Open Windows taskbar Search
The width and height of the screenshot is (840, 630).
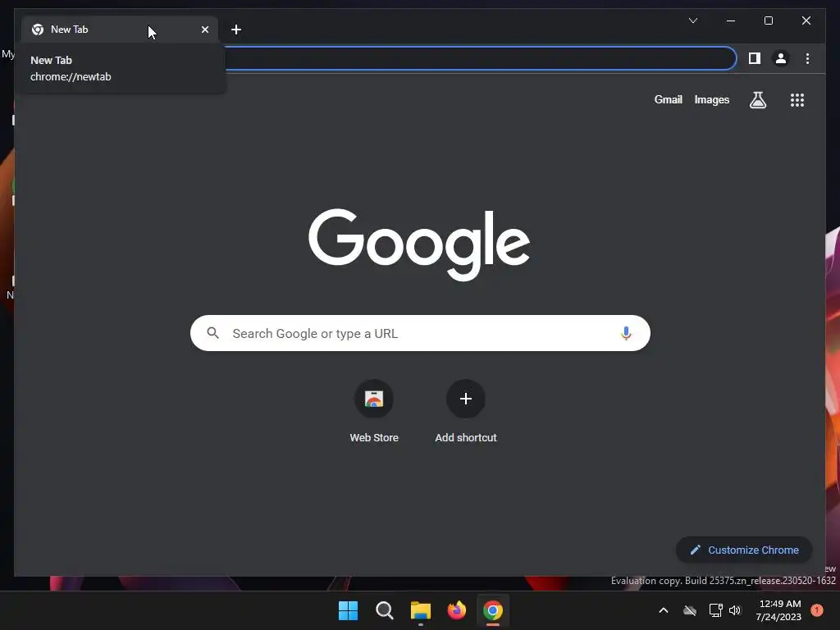384,610
